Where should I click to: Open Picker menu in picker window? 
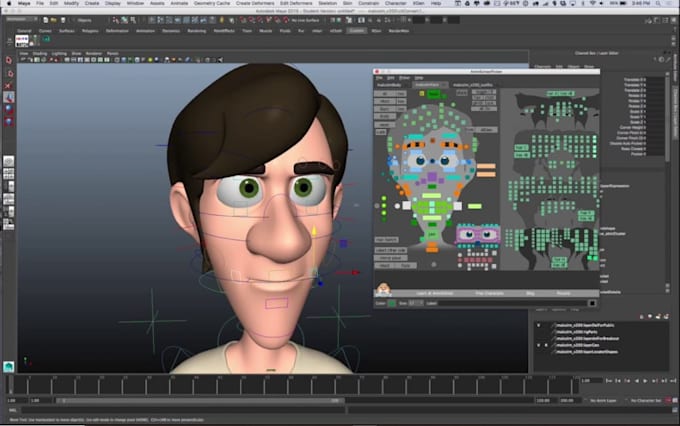point(404,78)
